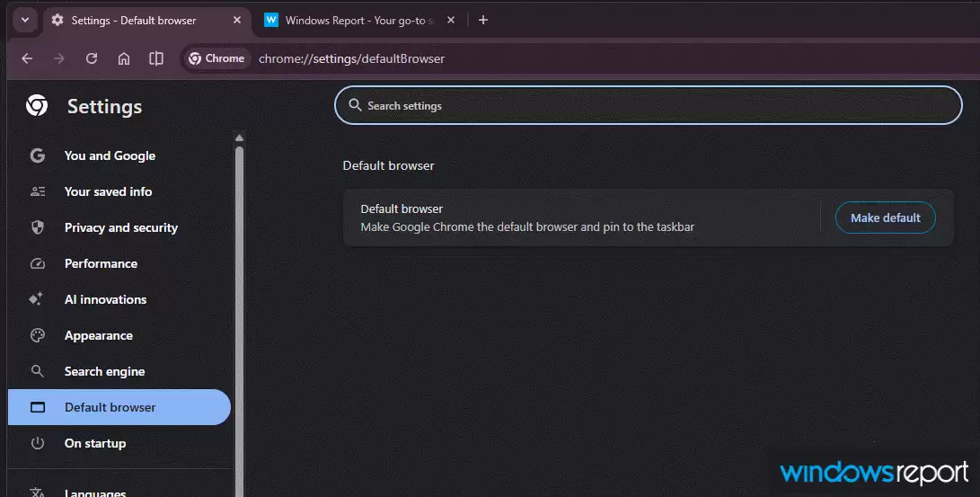Open a new tab with plus button
The width and height of the screenshot is (980, 497).
(x=483, y=20)
